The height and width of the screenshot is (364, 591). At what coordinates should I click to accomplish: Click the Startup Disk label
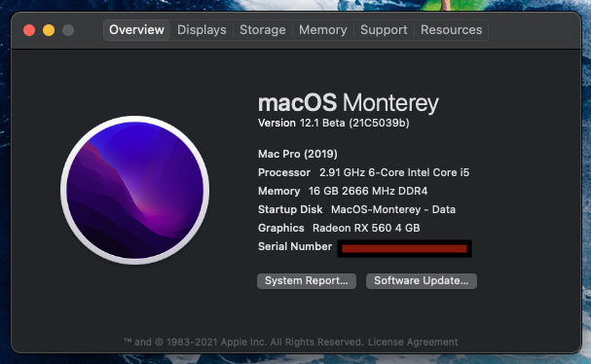pyautogui.click(x=290, y=209)
